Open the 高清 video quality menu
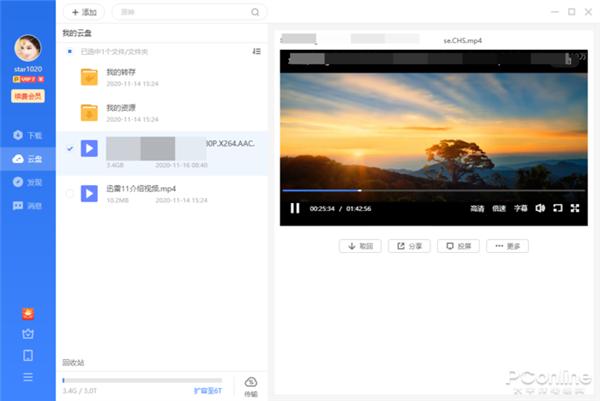The height and width of the screenshot is (401, 600). tap(477, 209)
